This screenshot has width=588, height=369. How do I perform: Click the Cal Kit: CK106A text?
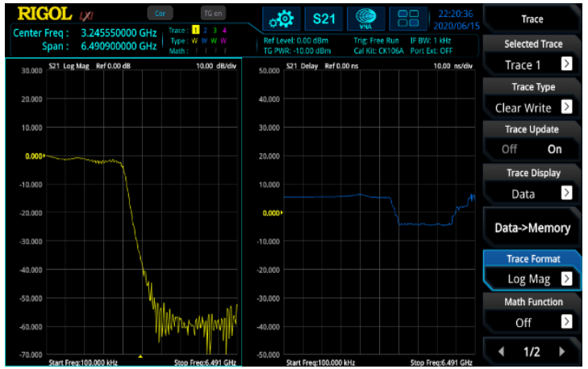pos(379,51)
